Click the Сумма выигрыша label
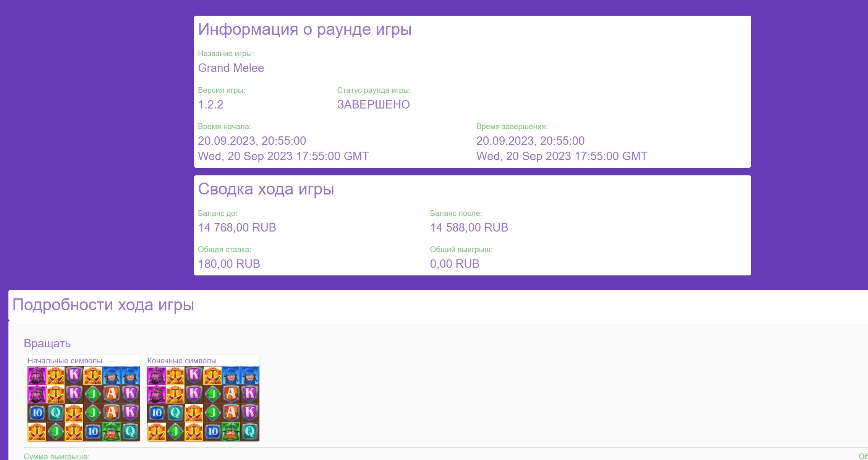 click(57, 456)
